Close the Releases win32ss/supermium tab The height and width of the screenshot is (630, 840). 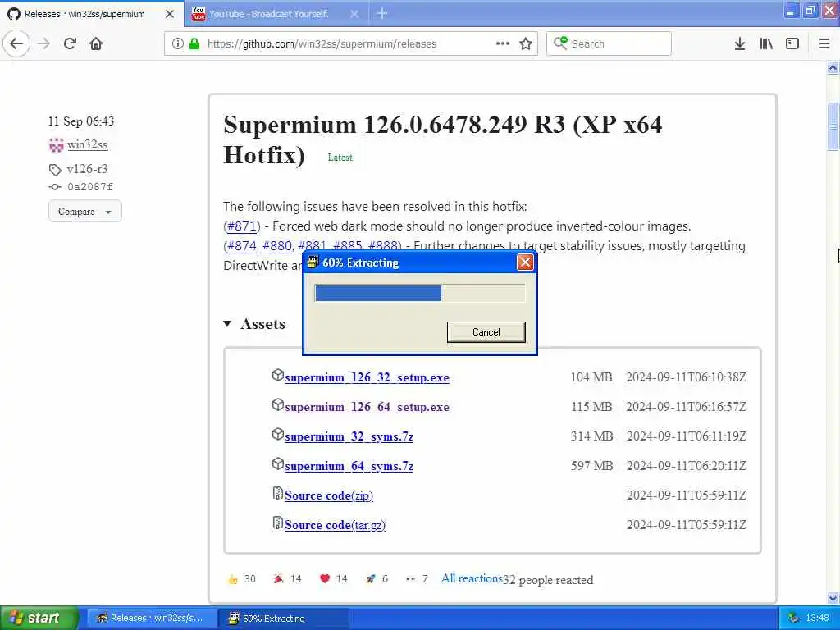[x=169, y=14]
